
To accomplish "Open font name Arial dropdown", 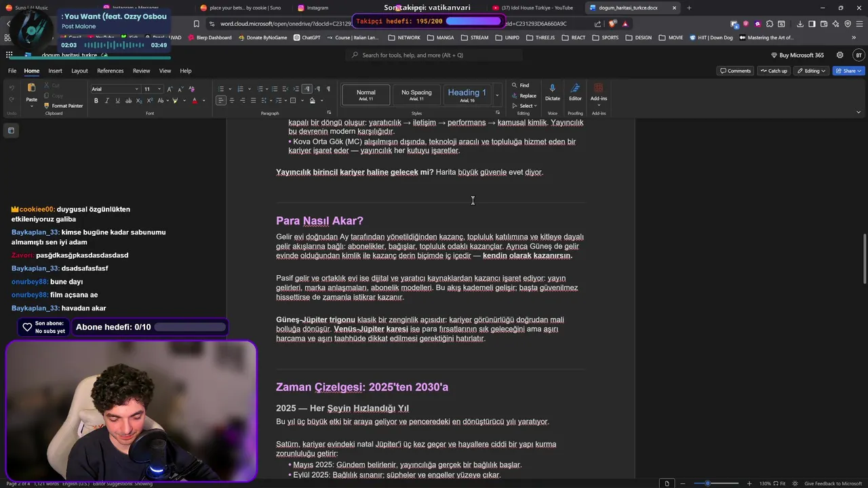I will click(136, 89).
